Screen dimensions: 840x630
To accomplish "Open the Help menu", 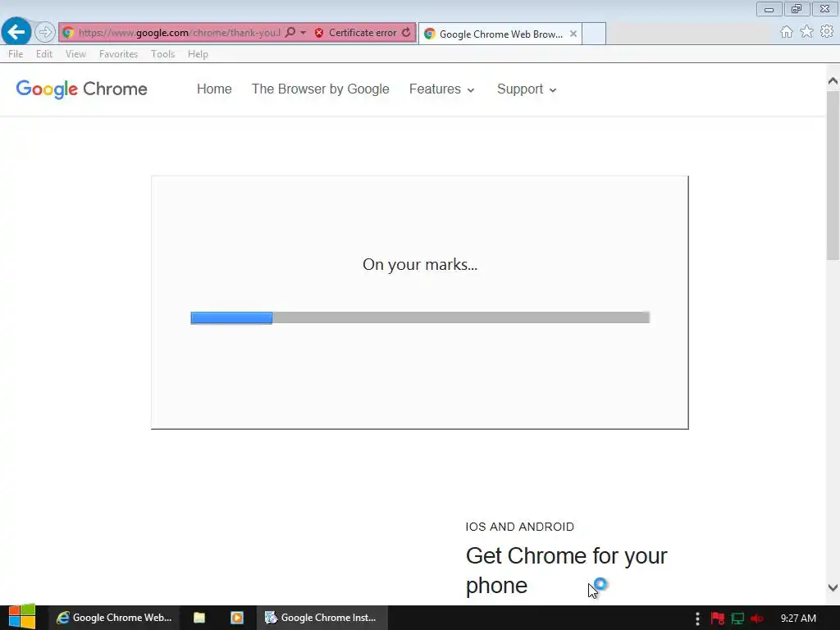I will coord(198,54).
